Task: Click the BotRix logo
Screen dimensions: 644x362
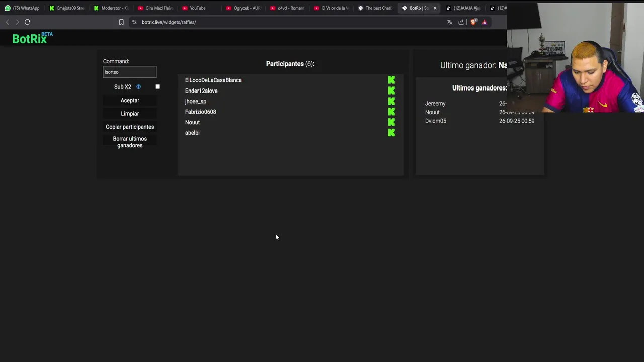Action: [x=32, y=38]
